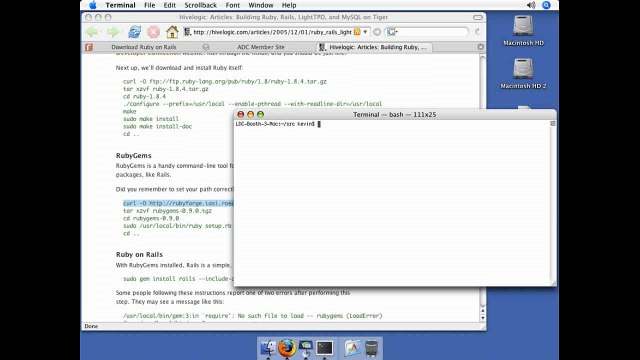Screen dimensions: 640x360
Task: Open the Terminal application menu
Action: pyautogui.click(x=120, y=5)
